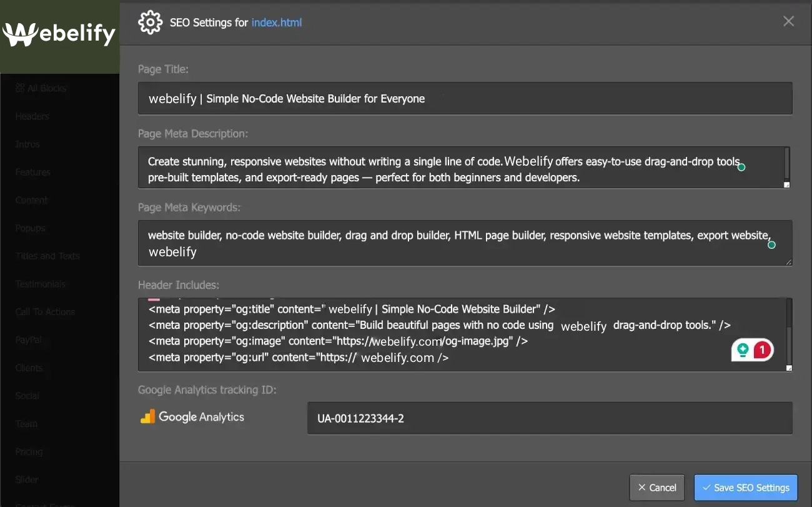
Task: Open the PayPal blocks section
Action: click(x=28, y=339)
